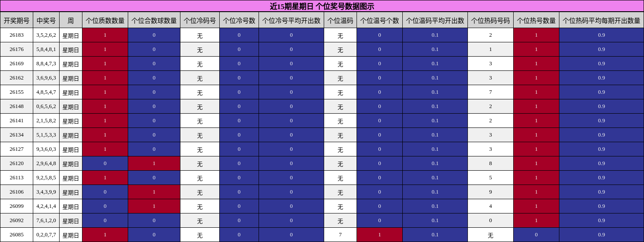Select winning number 2,9,6,4,8
Viewport: 644px width, 242px height.
(46, 163)
